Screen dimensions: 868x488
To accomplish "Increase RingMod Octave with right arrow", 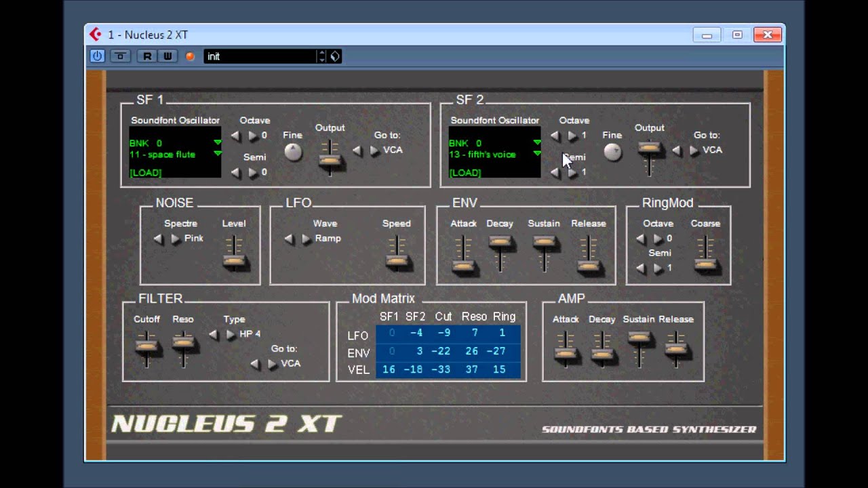I will [658, 239].
